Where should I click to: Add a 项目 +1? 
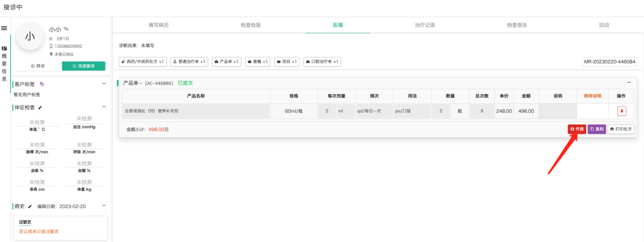click(x=287, y=62)
